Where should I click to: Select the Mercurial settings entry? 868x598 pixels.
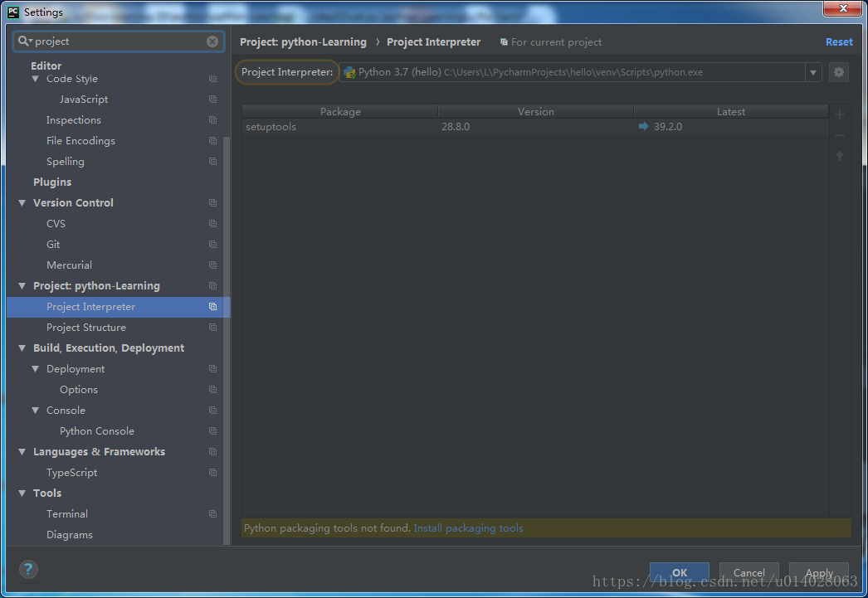click(x=69, y=265)
